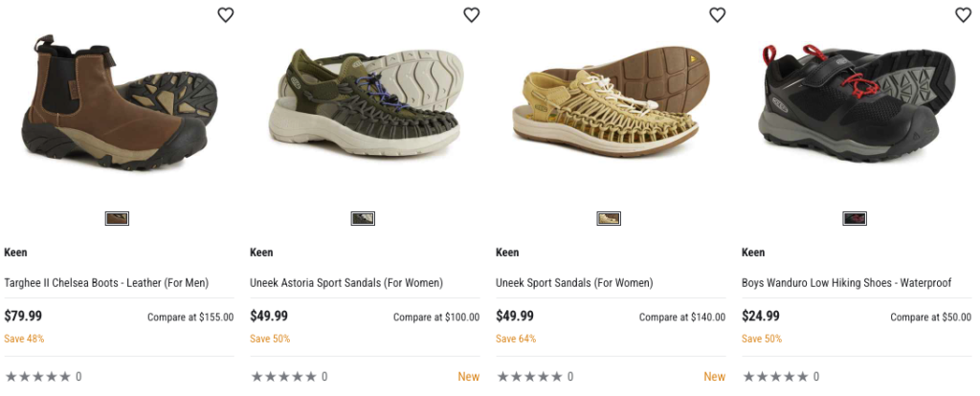Go to Boys Wanduro Low Hiking Shoes - Waterproof

846,283
